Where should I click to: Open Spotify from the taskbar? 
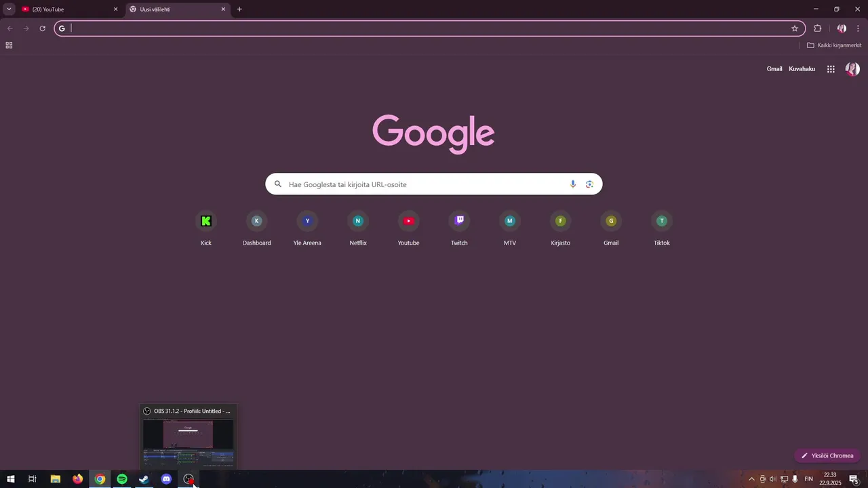122,479
